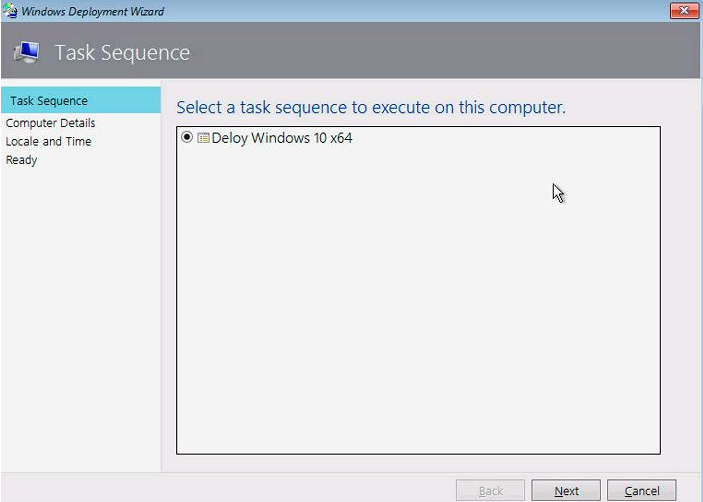Select the Deloy Windows 10 x64 radio button
The image size is (703, 502).
187,137
